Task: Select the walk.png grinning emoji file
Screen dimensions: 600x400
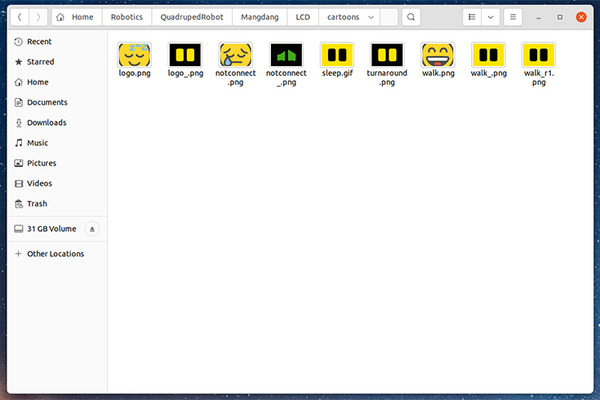Action: point(438,56)
